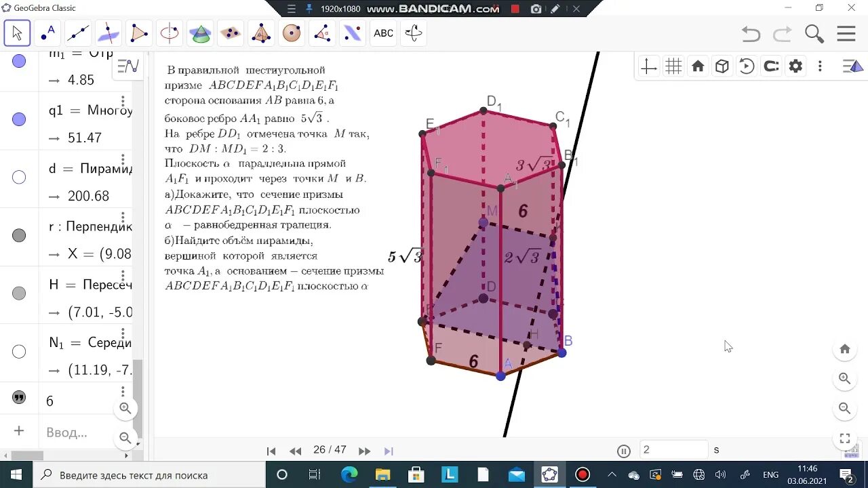Open options menu for pyramid d row

[123, 159]
